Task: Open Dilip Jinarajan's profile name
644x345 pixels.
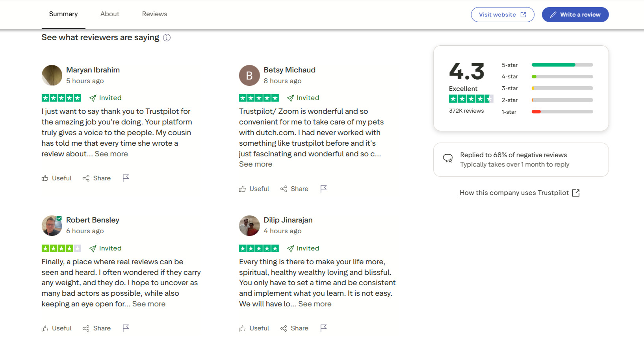Action: tap(288, 220)
